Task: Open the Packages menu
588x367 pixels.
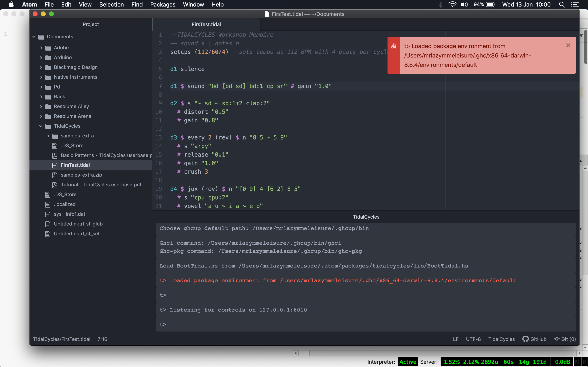Action: point(163,5)
